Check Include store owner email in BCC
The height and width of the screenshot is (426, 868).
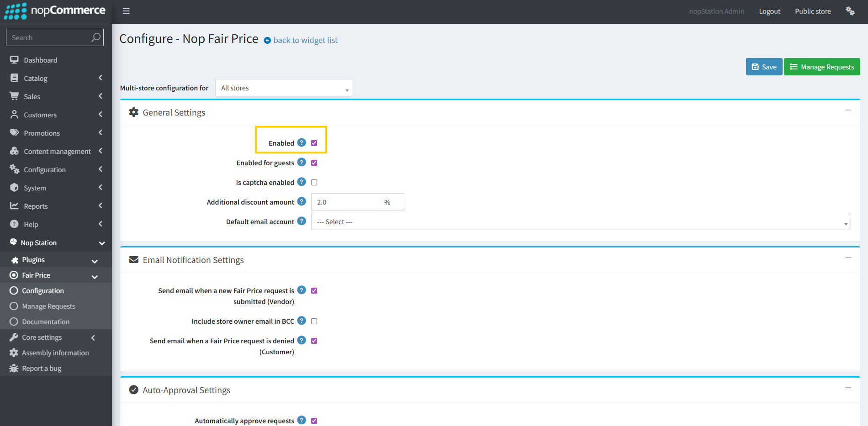coord(314,321)
